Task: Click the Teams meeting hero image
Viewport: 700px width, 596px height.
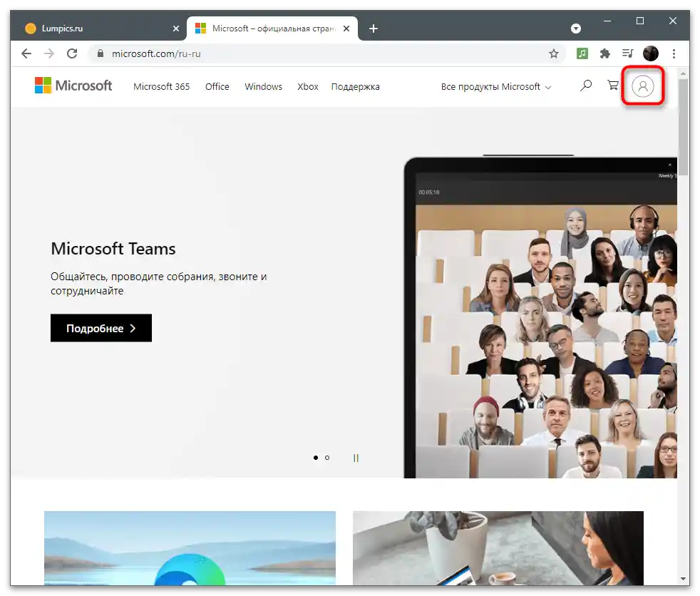Action: [540, 317]
